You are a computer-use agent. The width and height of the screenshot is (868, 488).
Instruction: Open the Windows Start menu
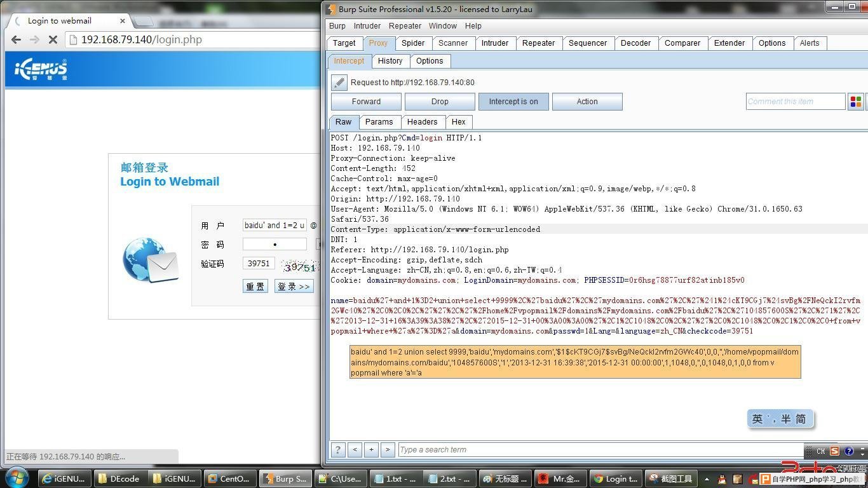click(x=17, y=478)
